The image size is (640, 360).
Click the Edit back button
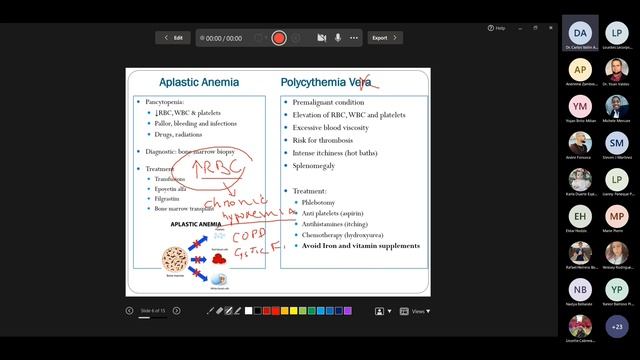pyautogui.click(x=173, y=38)
